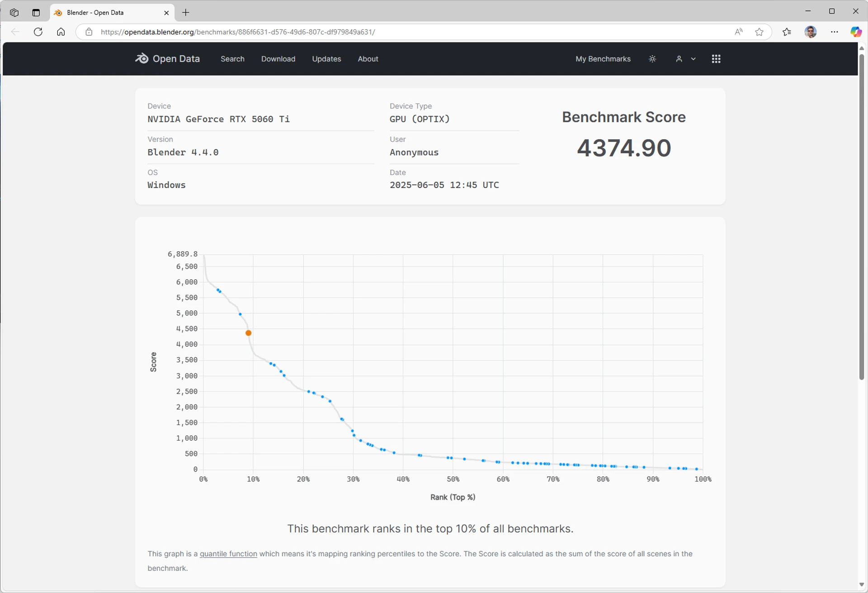Viewport: 868px width, 593px height.
Task: Click the orange highlighted benchmark point
Action: [248, 333]
